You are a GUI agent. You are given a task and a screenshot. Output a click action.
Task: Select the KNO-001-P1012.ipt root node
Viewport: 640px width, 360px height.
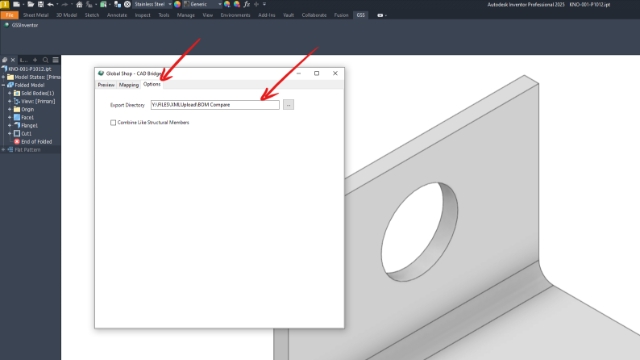[x=30, y=69]
